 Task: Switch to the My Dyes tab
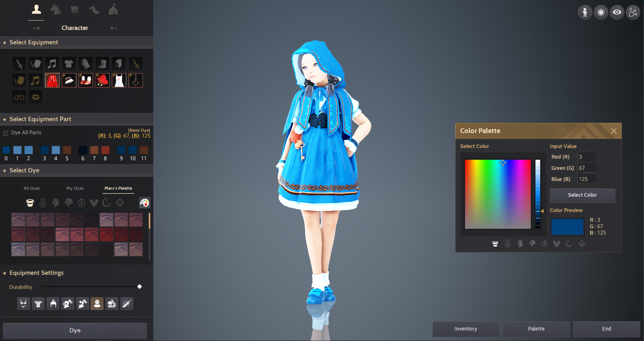75,188
